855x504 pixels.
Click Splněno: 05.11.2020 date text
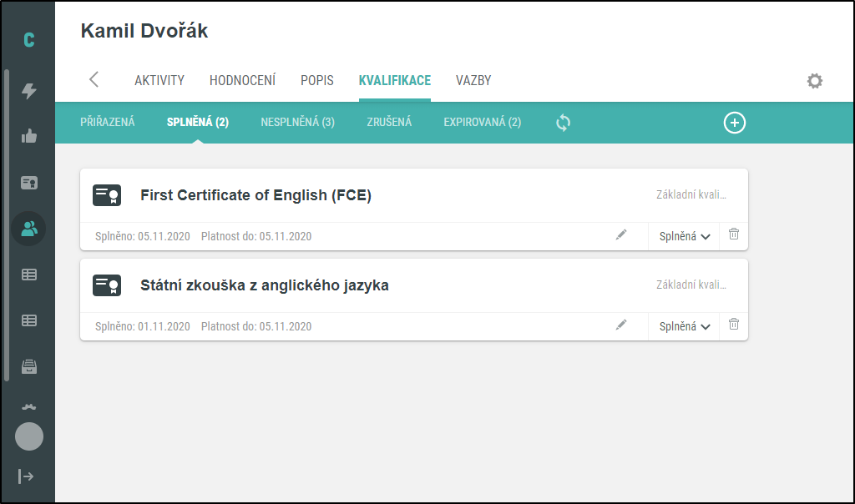(142, 236)
